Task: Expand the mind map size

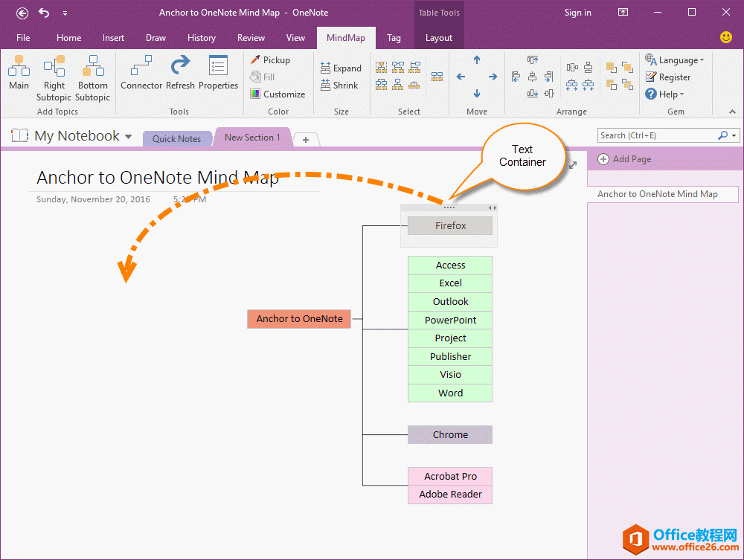Action: 341,68
